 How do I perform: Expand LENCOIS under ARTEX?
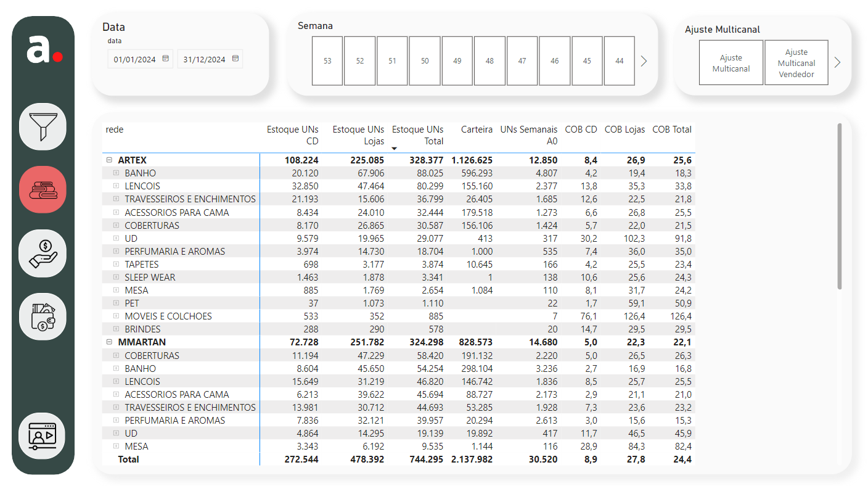pos(116,186)
